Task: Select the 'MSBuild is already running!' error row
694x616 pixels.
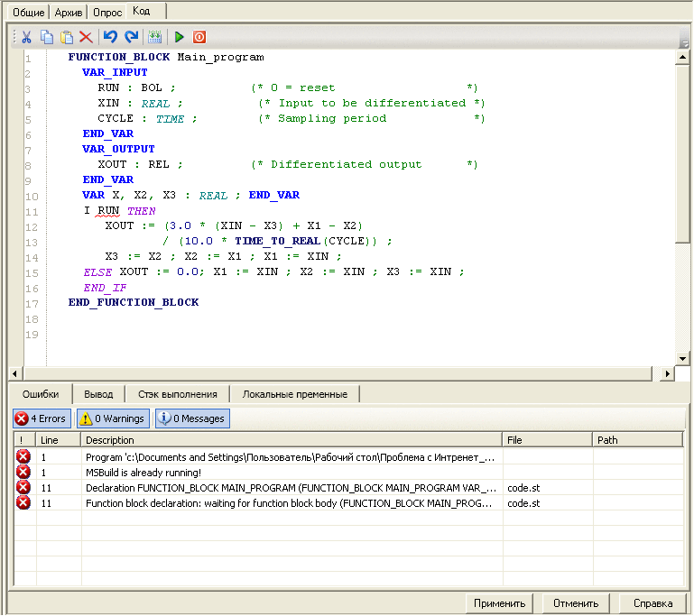Action: [348, 473]
